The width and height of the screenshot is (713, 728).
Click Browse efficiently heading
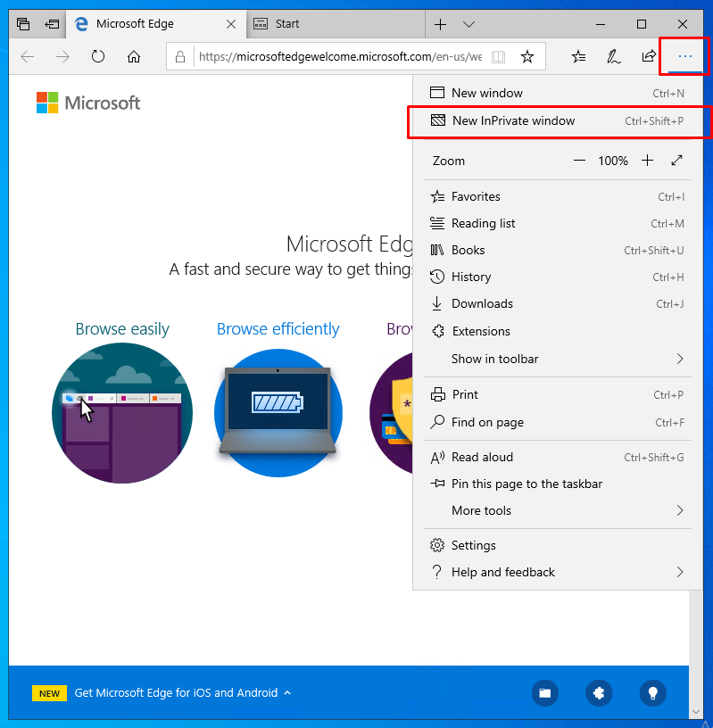pos(278,328)
